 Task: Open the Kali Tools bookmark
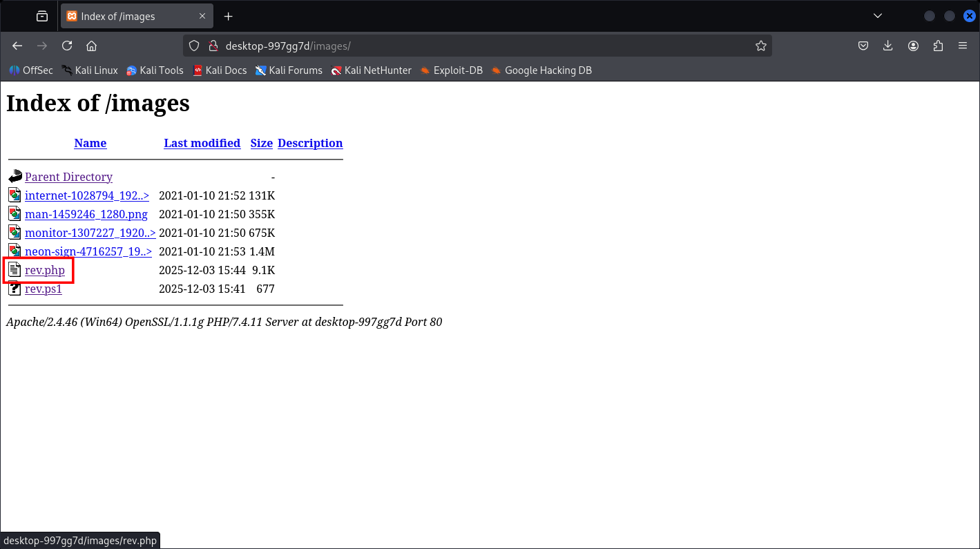(x=161, y=70)
